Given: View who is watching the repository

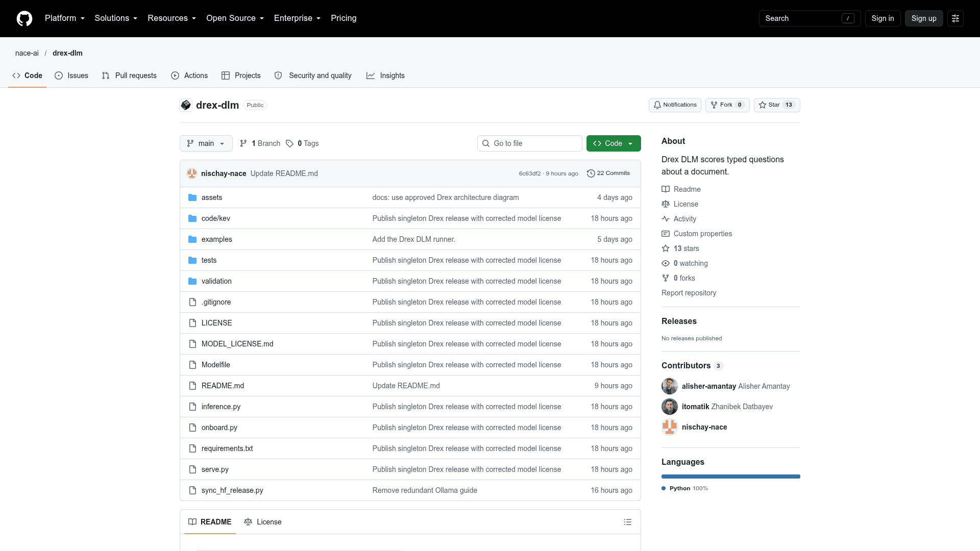Looking at the screenshot, I should tap(690, 263).
